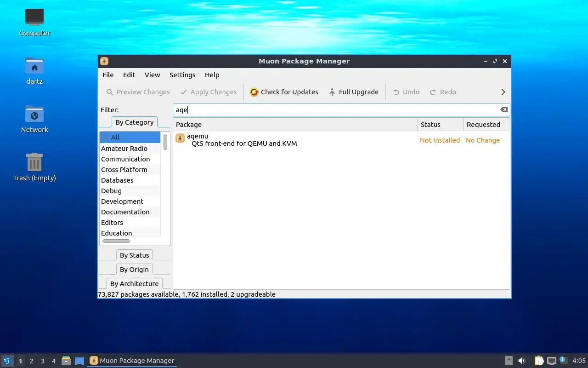Click the aqemu package icon

tap(180, 138)
